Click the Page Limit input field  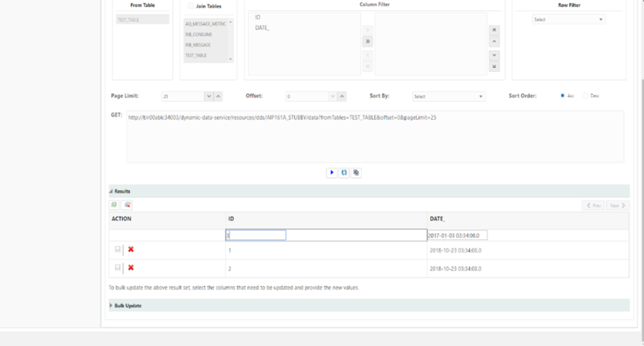pyautogui.click(x=183, y=96)
